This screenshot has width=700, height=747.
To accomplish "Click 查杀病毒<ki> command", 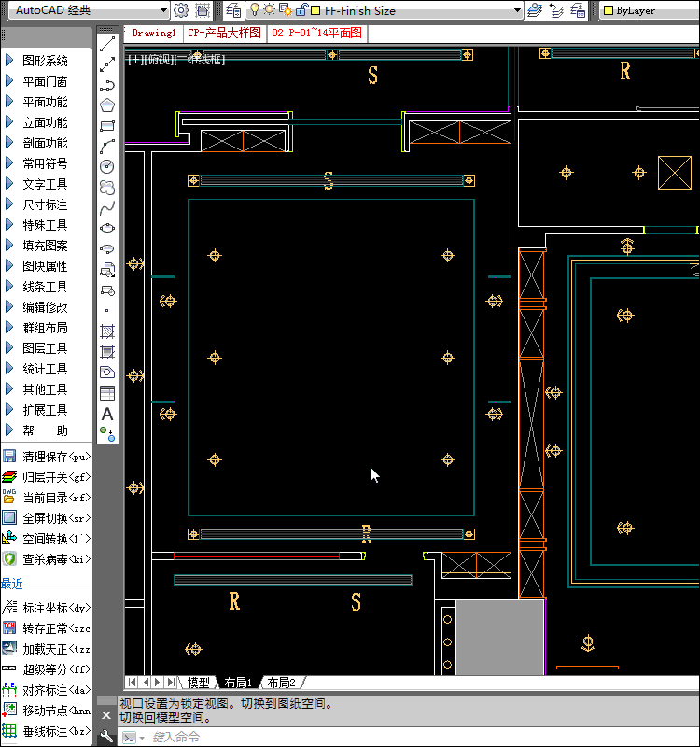I will point(46,558).
